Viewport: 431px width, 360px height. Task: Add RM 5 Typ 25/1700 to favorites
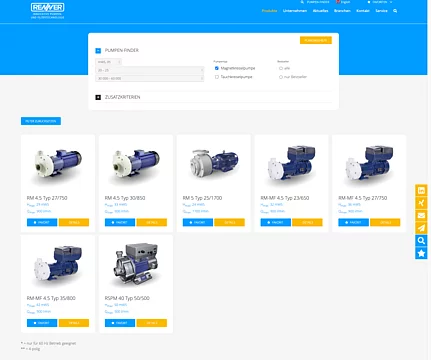coord(198,222)
